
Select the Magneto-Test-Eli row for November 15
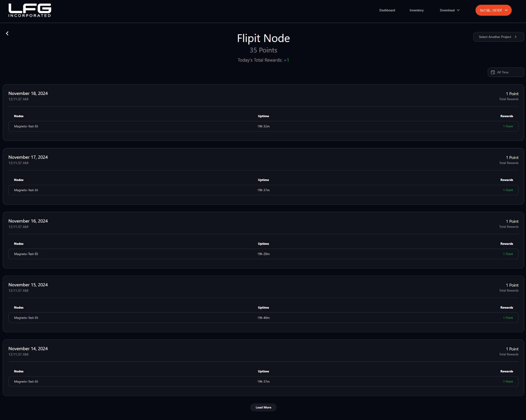263,318
